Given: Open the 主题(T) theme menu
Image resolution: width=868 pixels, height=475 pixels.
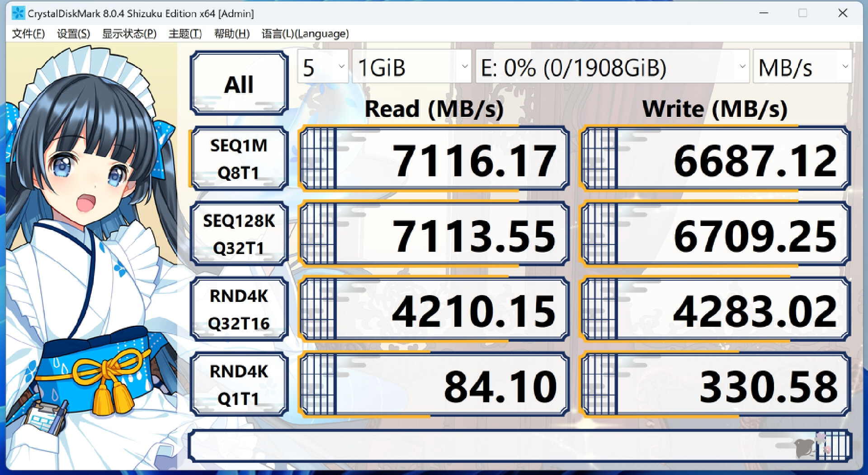Looking at the screenshot, I should (185, 34).
